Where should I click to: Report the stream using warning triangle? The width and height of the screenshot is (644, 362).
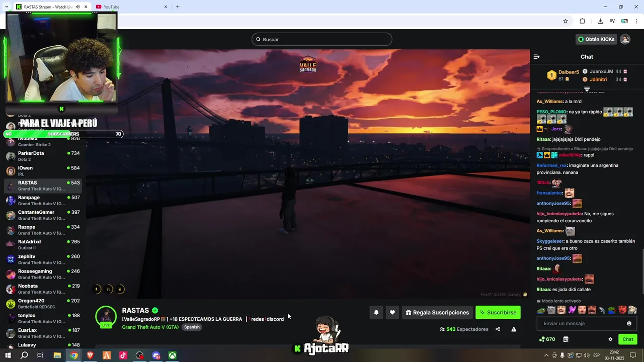[514, 329]
